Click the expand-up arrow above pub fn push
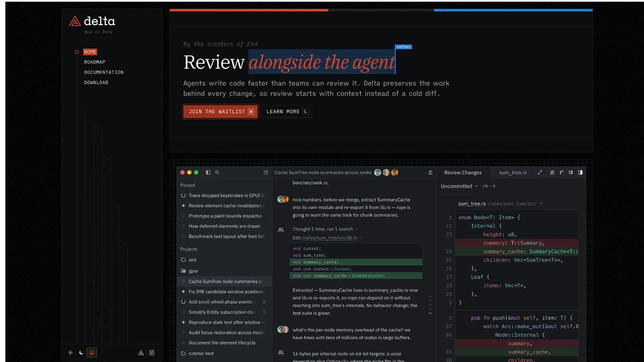Viewport: 644px width, 362px height. point(450,318)
